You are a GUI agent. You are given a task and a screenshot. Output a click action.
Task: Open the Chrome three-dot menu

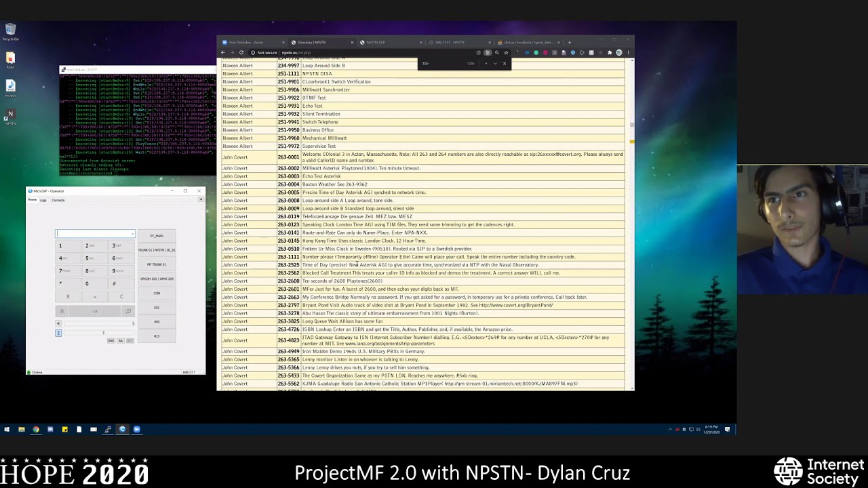(x=628, y=53)
